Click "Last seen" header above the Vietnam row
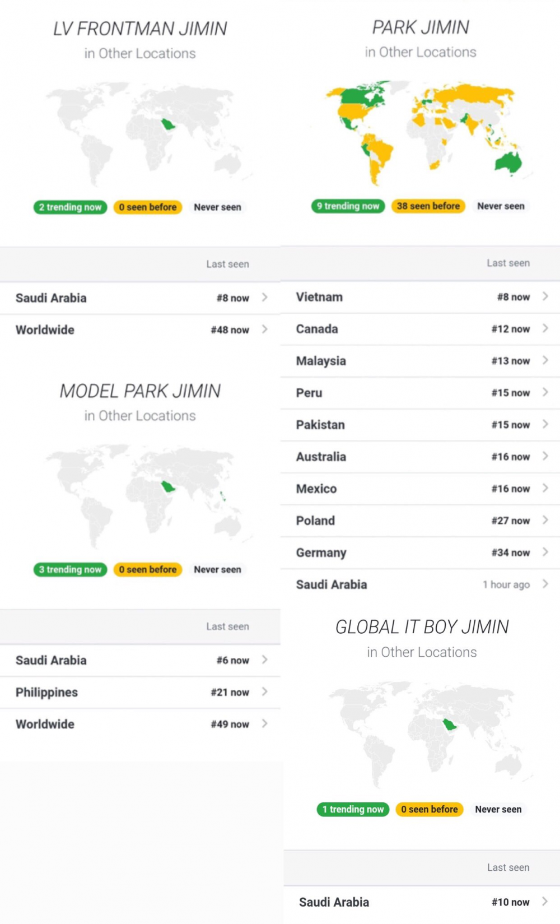This screenshot has height=924, width=560. click(507, 263)
